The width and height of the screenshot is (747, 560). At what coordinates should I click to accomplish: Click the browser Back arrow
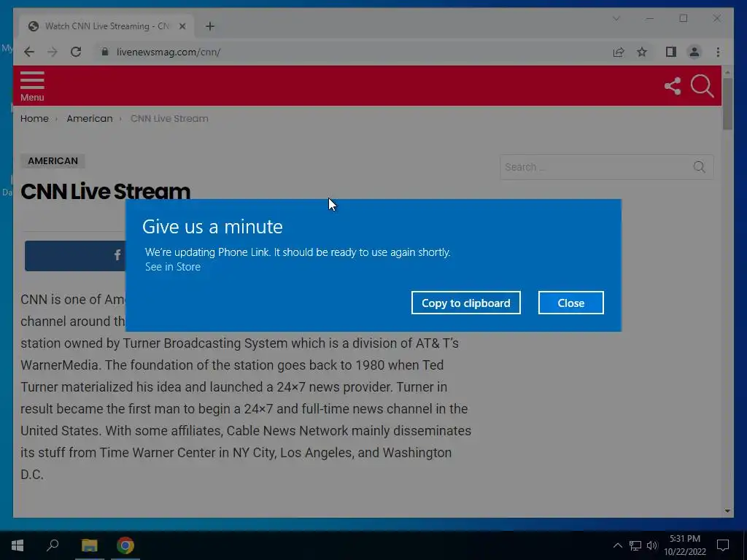coord(29,52)
